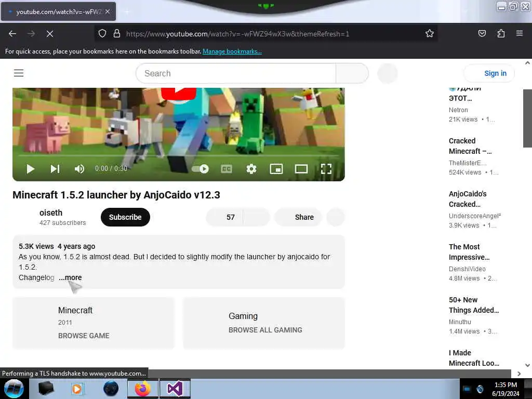
Task: Click the video progress bar
Action: [179, 156]
